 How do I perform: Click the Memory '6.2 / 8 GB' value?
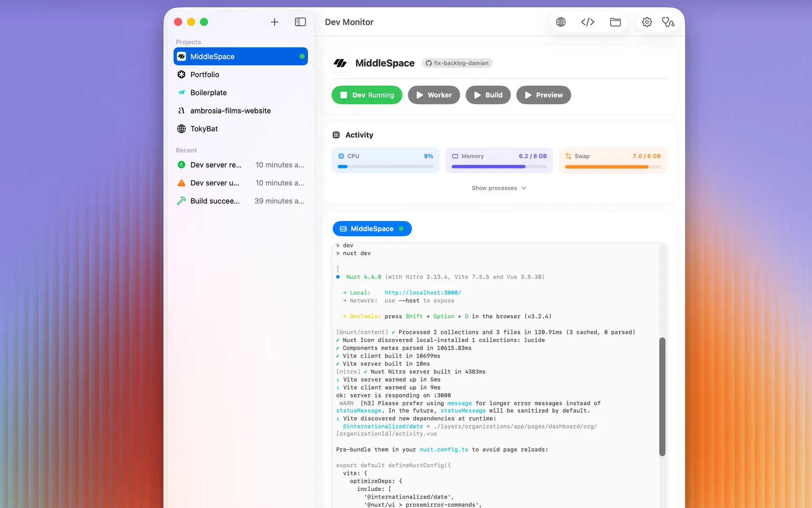point(533,156)
